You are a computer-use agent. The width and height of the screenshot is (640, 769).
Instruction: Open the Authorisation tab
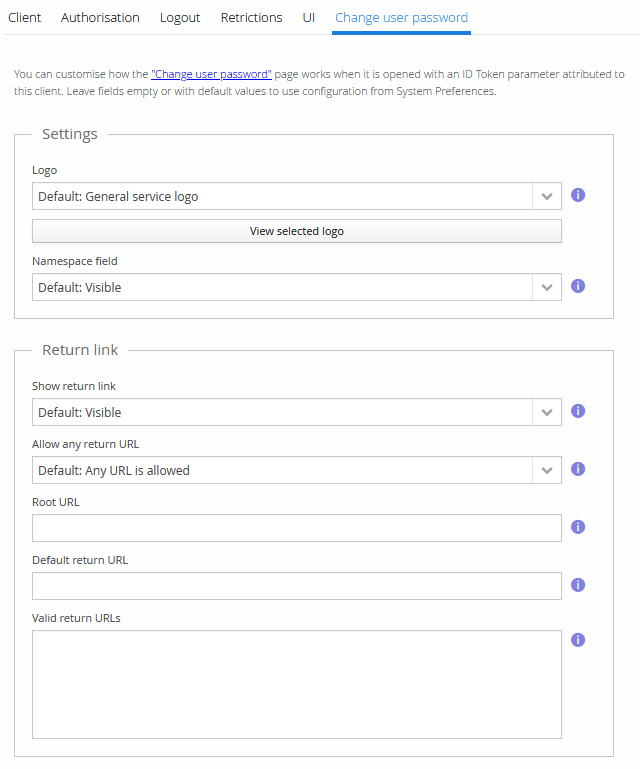click(100, 18)
